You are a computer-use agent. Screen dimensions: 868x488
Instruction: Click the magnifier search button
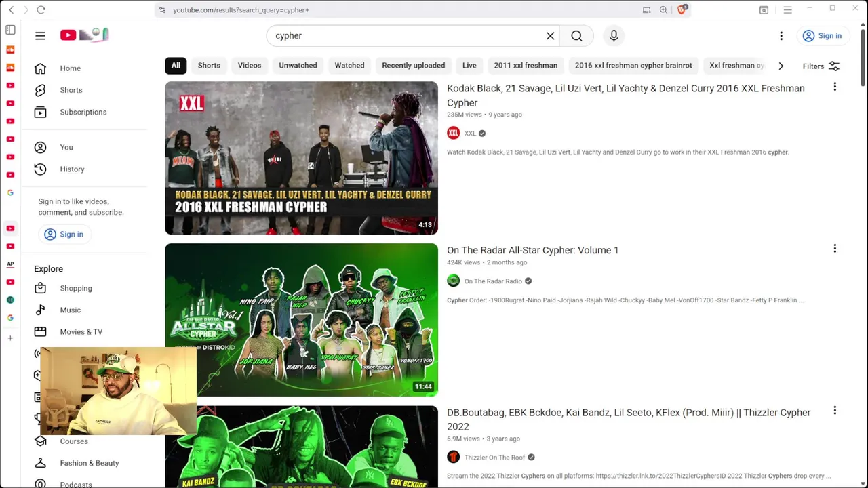point(576,35)
